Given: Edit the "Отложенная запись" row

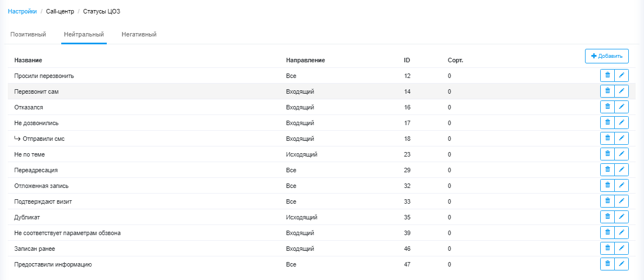Looking at the screenshot, I should coord(622,186).
